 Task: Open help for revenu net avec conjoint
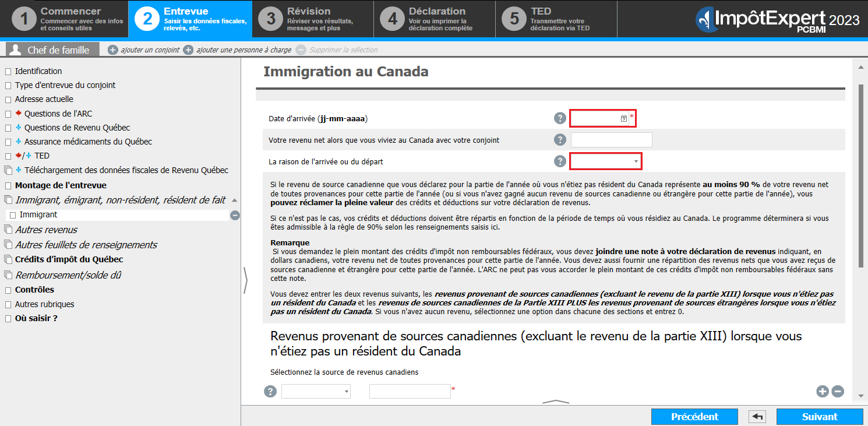pos(560,140)
